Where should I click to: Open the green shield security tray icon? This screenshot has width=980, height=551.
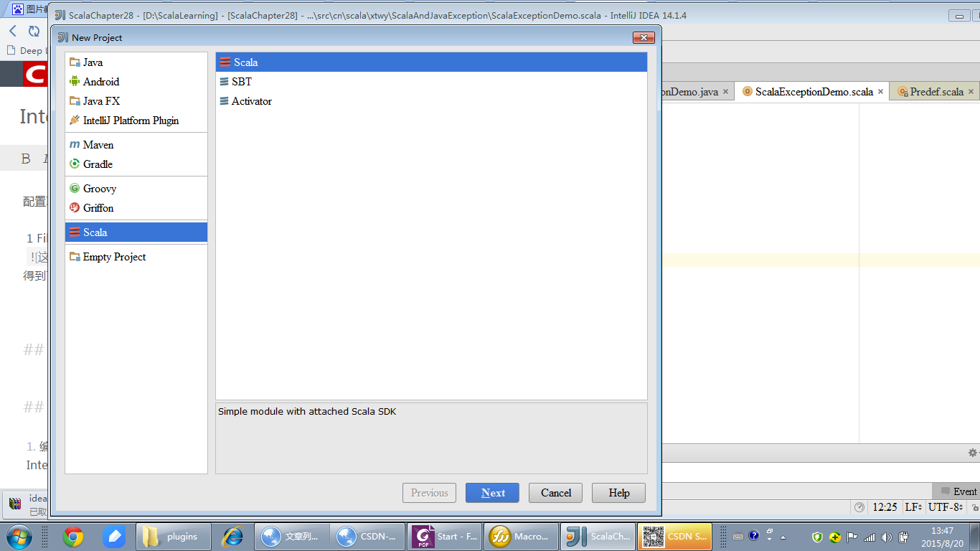point(817,537)
